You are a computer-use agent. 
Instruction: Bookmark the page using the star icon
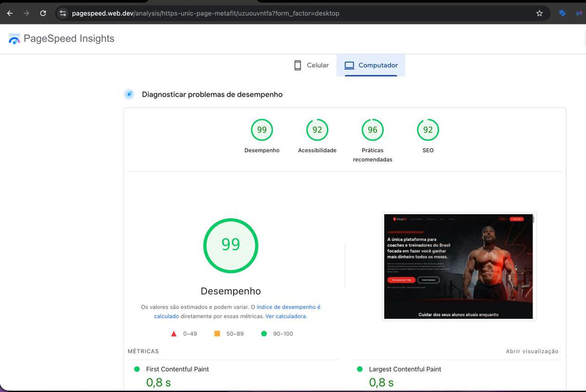pos(539,13)
